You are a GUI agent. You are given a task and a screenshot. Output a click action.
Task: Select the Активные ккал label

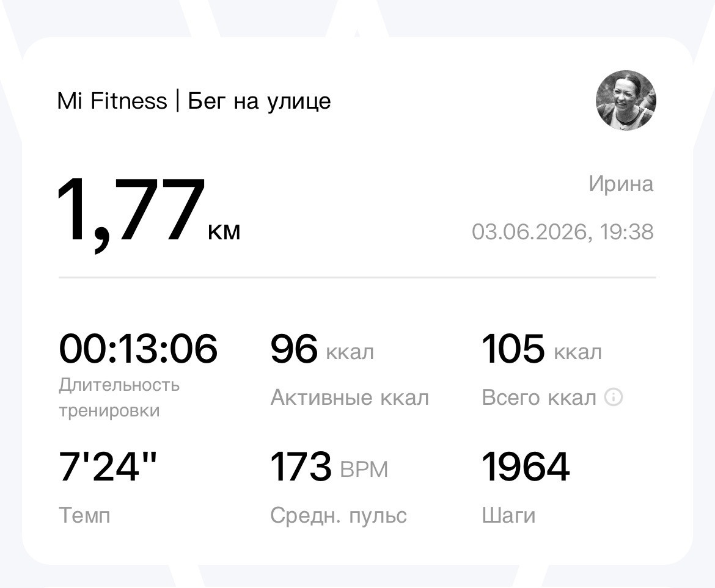coord(350,397)
